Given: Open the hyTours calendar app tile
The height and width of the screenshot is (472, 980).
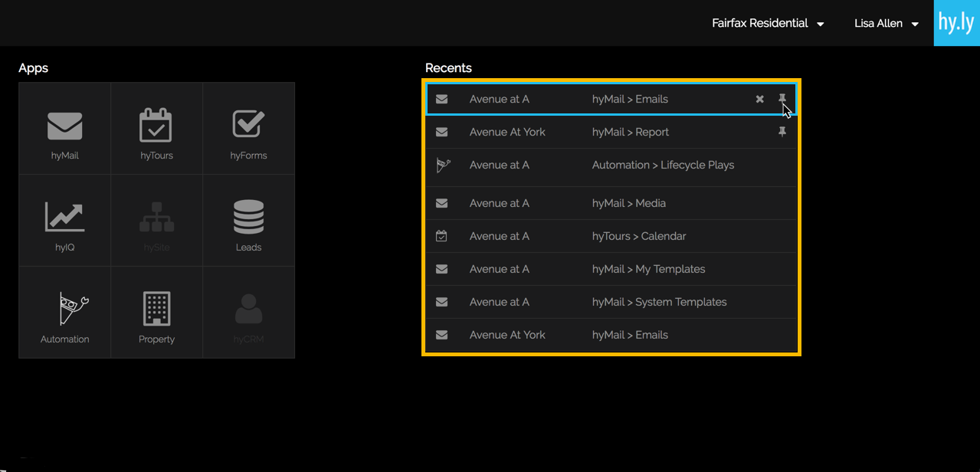Looking at the screenshot, I should 157,129.
